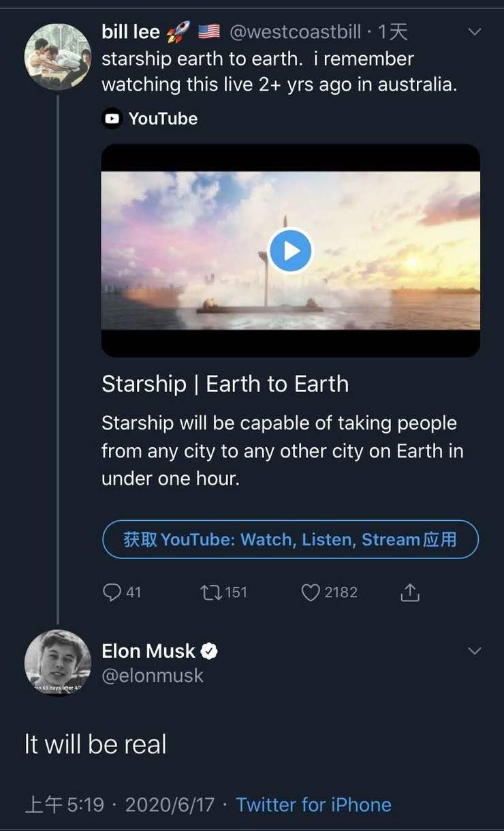Image resolution: width=504 pixels, height=831 pixels.
Task: Open bill lee's profile avatar
Action: click(57, 57)
